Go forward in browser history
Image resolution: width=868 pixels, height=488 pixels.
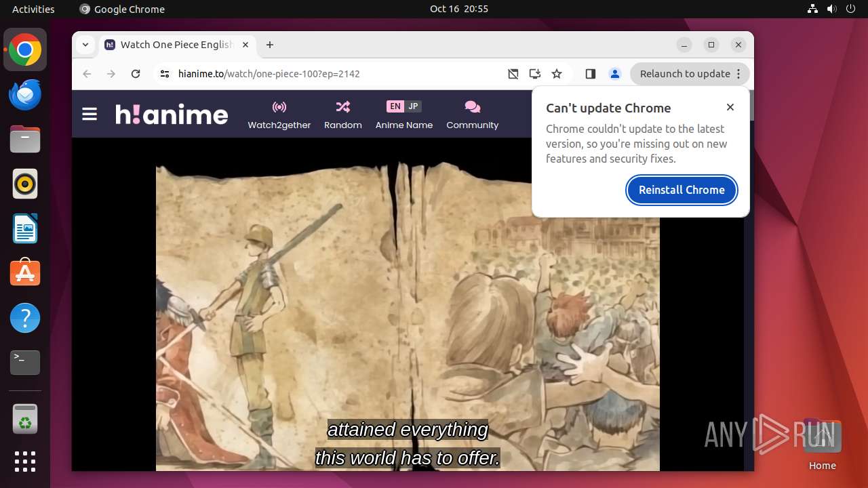111,74
